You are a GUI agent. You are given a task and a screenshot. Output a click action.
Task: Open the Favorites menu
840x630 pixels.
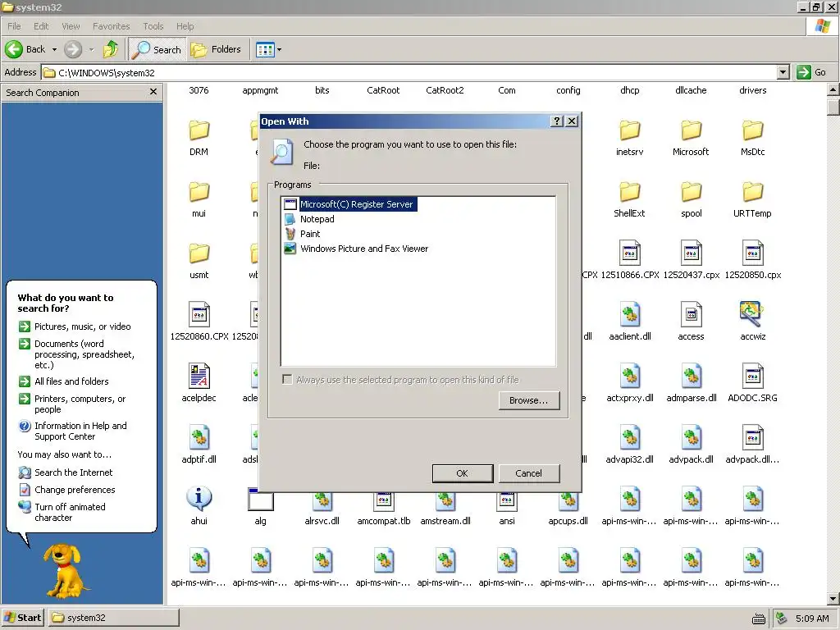pos(112,26)
